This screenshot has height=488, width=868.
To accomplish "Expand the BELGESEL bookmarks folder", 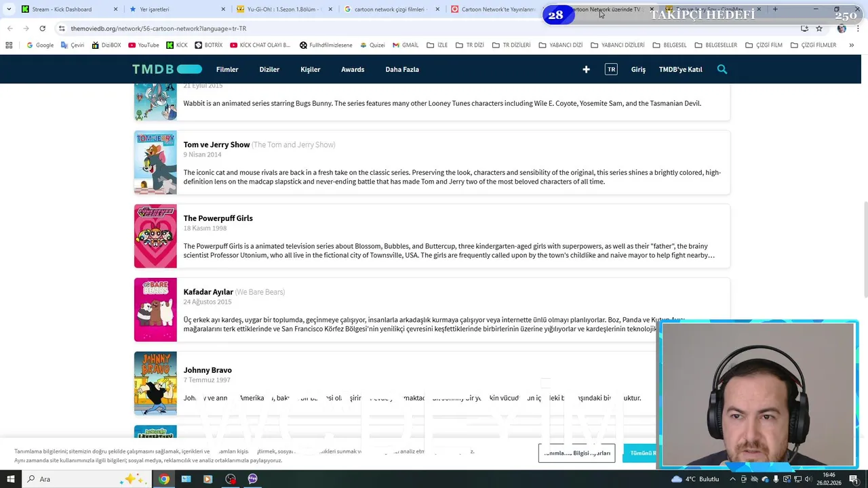I will pos(669,45).
